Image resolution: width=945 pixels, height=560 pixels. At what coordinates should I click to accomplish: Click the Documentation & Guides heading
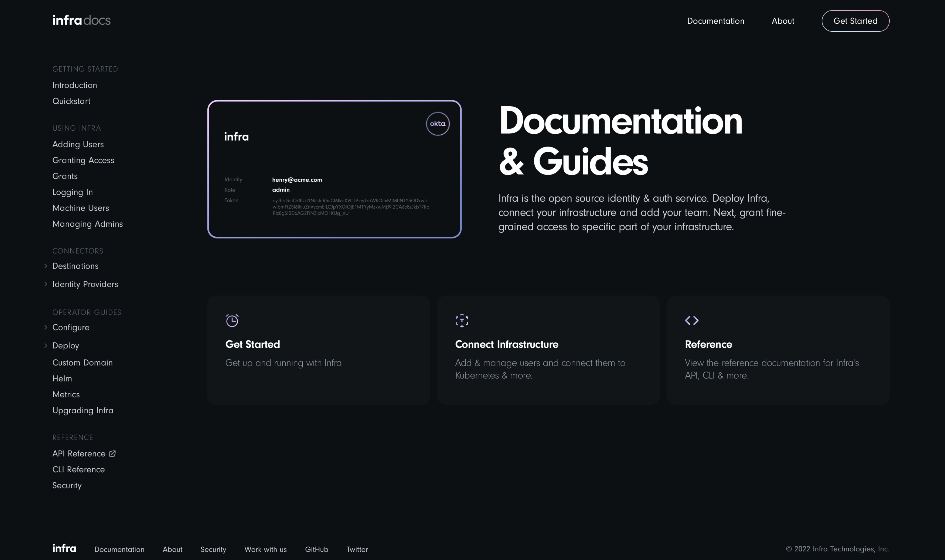(x=621, y=140)
